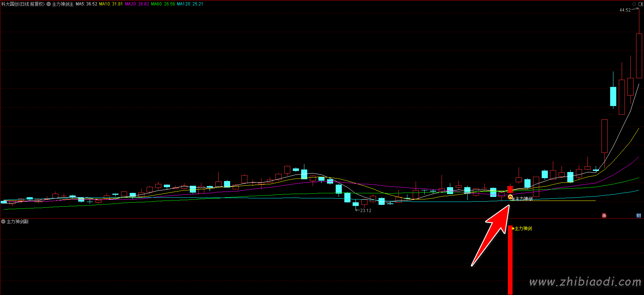Click the 23.12 low price label
Image resolution: width=644 pixels, height=295 pixels.
coord(366,211)
